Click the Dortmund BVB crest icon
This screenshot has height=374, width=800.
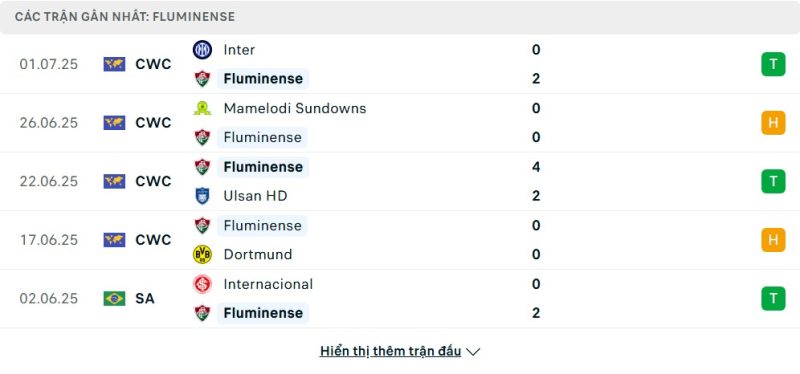click(x=202, y=254)
